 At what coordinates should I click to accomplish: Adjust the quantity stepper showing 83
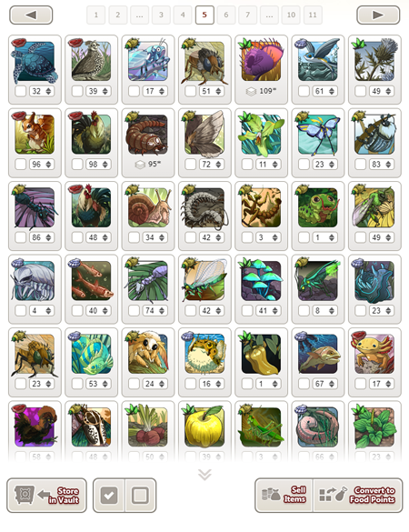coord(382,165)
